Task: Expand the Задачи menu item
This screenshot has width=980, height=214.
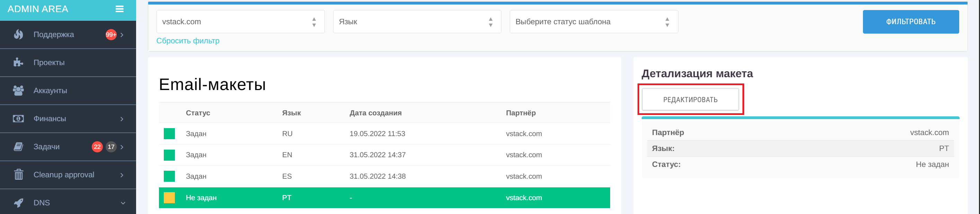Action: (123, 146)
